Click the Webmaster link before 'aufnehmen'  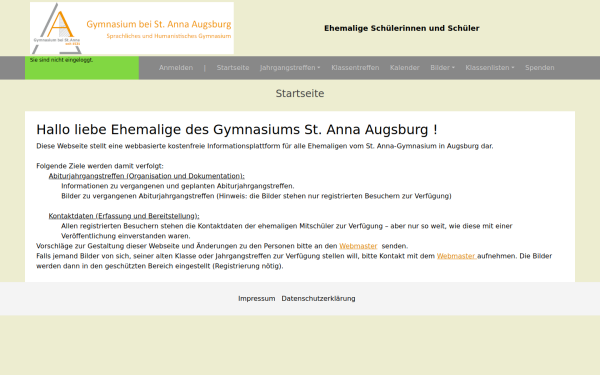coord(457,256)
